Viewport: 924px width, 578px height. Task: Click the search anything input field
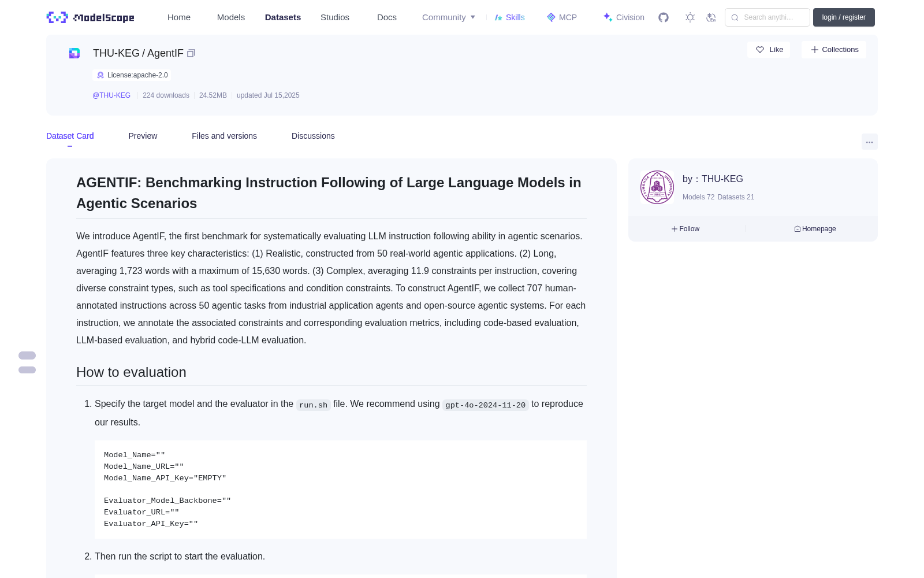click(767, 17)
